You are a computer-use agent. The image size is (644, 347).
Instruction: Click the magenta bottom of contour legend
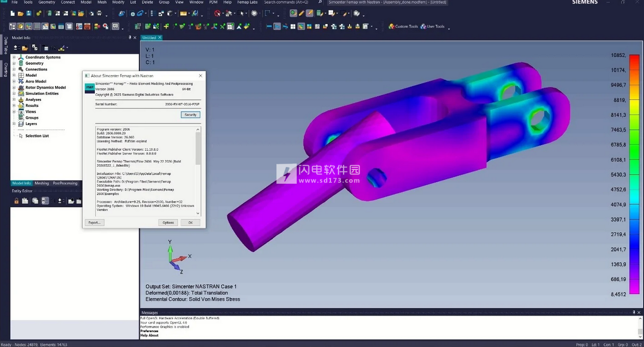click(634, 290)
